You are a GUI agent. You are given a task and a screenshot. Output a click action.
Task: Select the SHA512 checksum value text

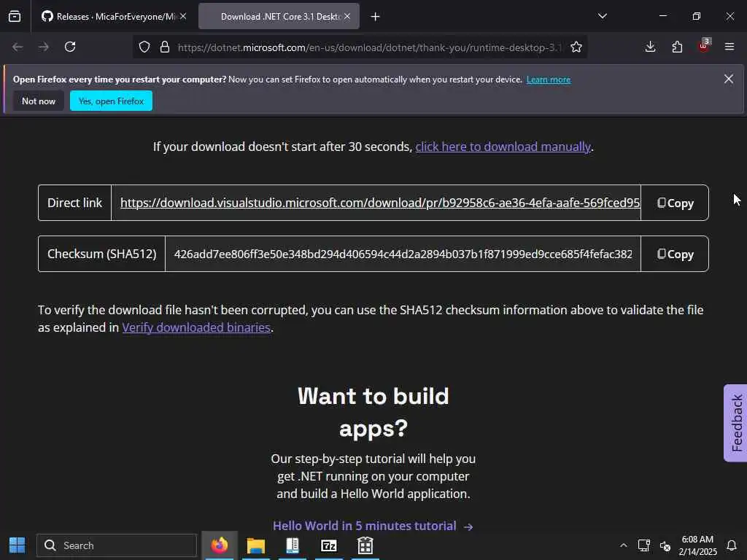(403, 254)
